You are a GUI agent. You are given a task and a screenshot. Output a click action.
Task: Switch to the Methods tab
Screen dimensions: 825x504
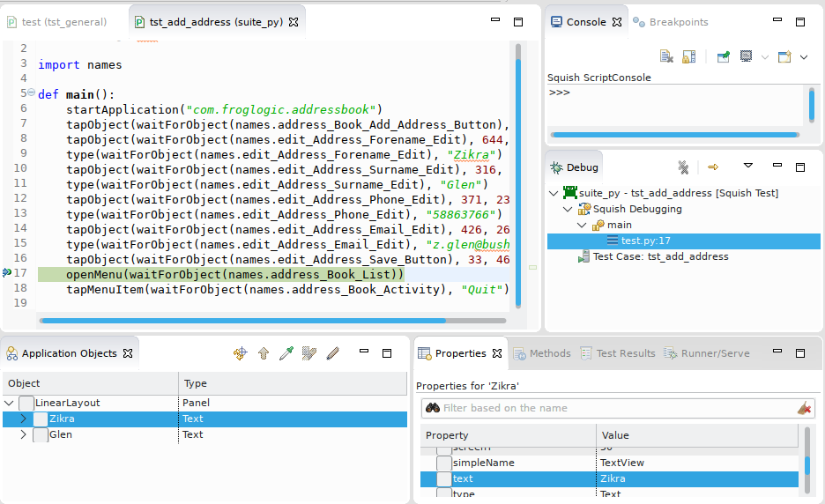(x=542, y=353)
